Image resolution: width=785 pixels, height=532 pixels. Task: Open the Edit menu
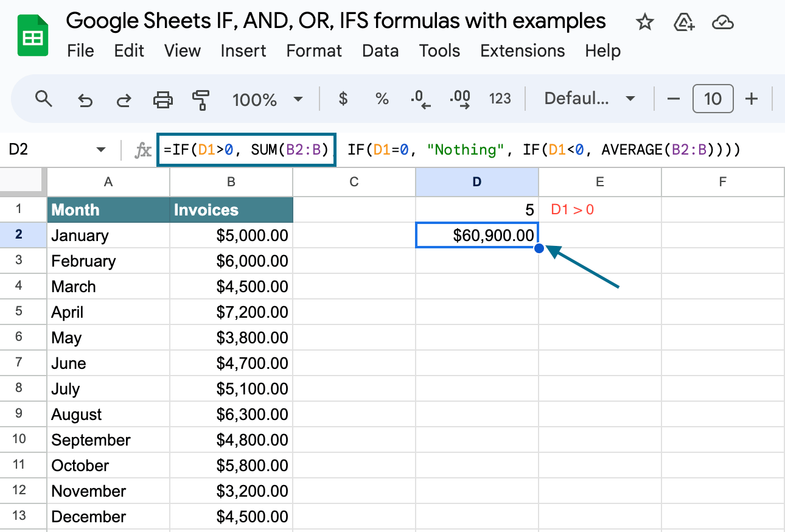pyautogui.click(x=129, y=51)
